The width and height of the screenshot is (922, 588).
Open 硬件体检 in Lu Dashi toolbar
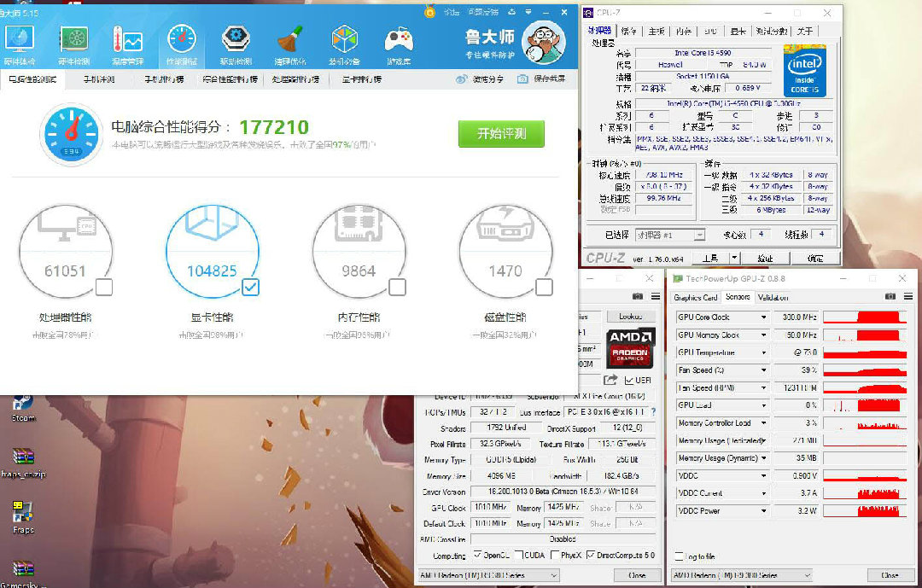point(20,44)
